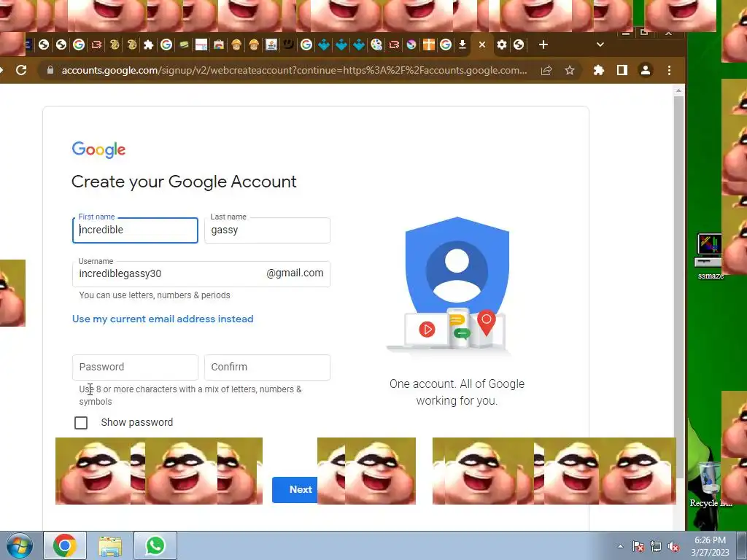Switch to the Downloads arrow tab
Viewport: 747px width, 560px height.
(462, 44)
